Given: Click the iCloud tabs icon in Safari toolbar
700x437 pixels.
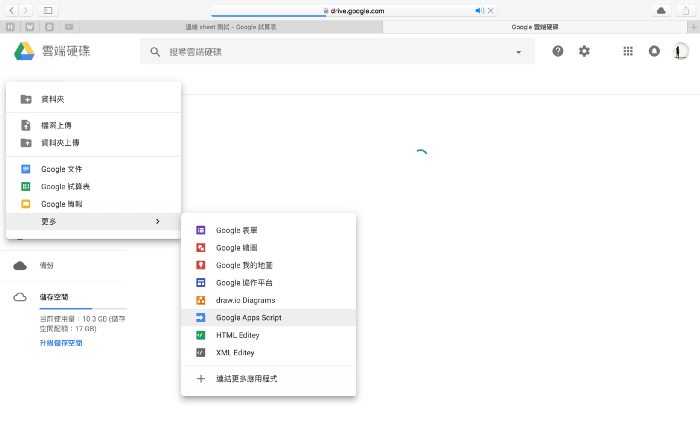Looking at the screenshot, I should click(x=661, y=10).
